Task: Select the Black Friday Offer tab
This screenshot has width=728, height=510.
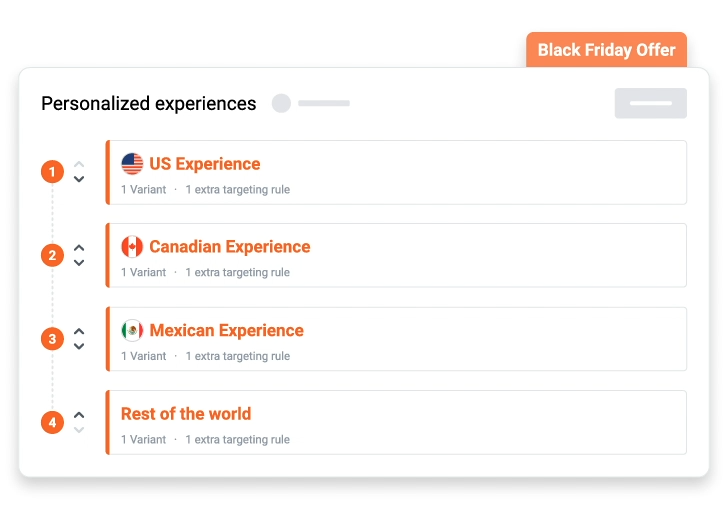Action: [x=606, y=50]
